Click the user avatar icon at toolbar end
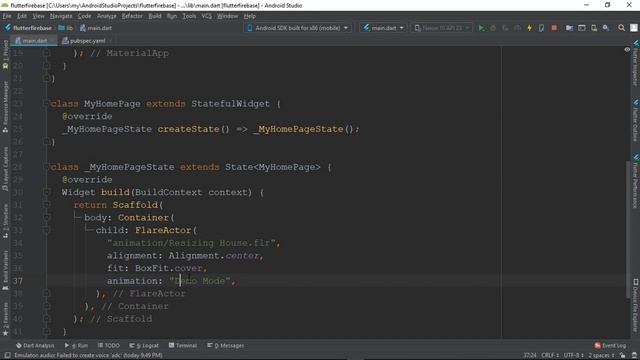 pos(633,28)
